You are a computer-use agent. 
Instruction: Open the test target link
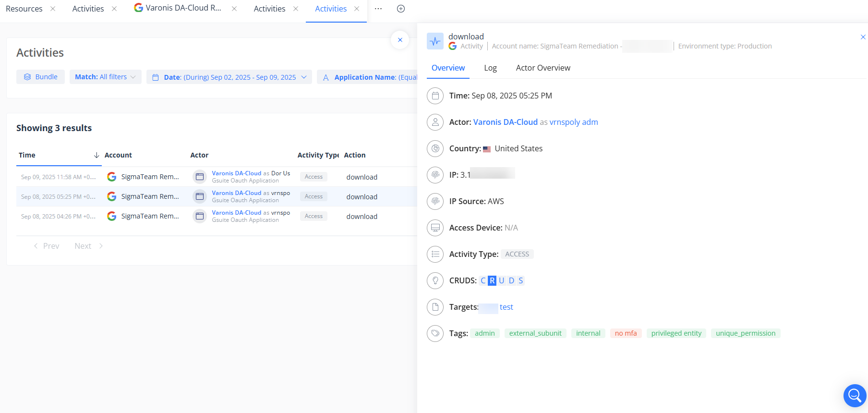coord(506,307)
